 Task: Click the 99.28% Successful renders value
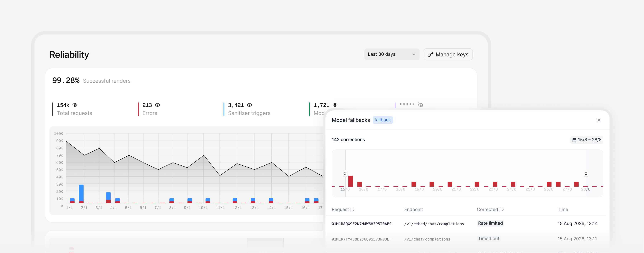pyautogui.click(x=66, y=80)
